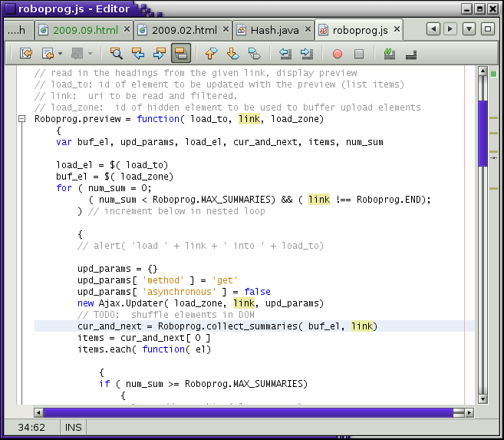Go to Previous Bookmark
The height and width of the screenshot is (440, 504).
[x=211, y=54]
